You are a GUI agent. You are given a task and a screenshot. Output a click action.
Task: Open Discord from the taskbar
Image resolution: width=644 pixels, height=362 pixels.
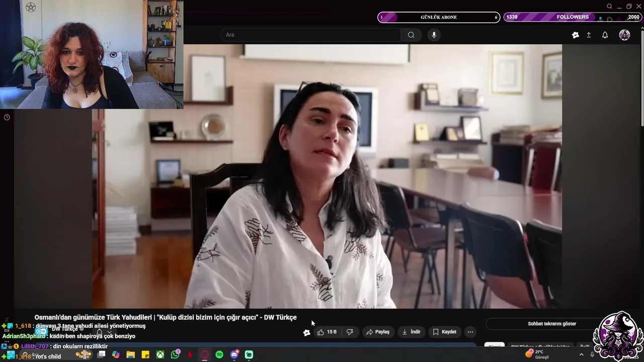[234, 354]
